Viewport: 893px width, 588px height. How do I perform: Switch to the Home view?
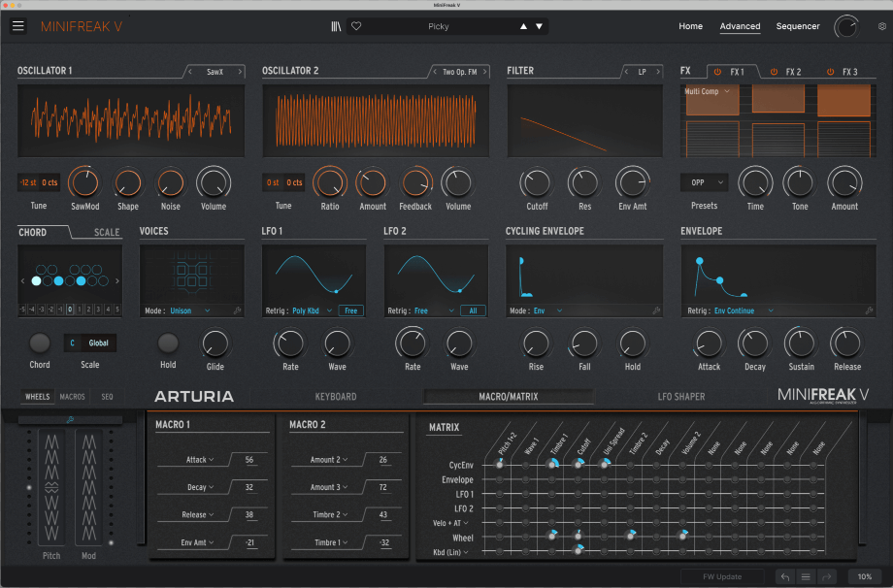click(690, 26)
